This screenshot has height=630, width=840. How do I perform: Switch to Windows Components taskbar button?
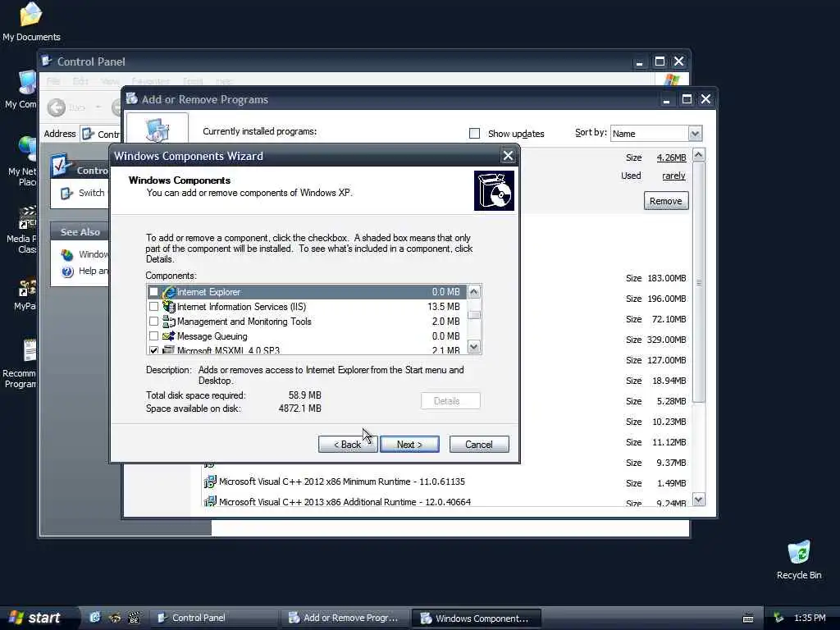pos(477,618)
